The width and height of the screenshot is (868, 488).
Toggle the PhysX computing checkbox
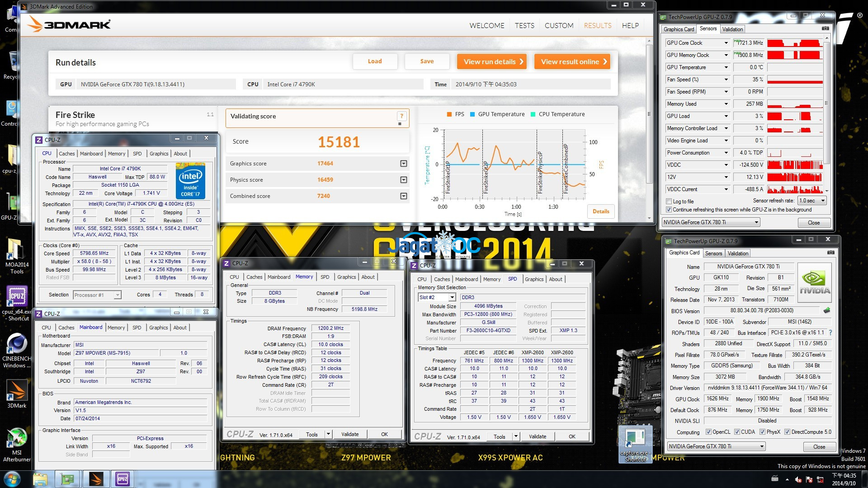(762, 432)
